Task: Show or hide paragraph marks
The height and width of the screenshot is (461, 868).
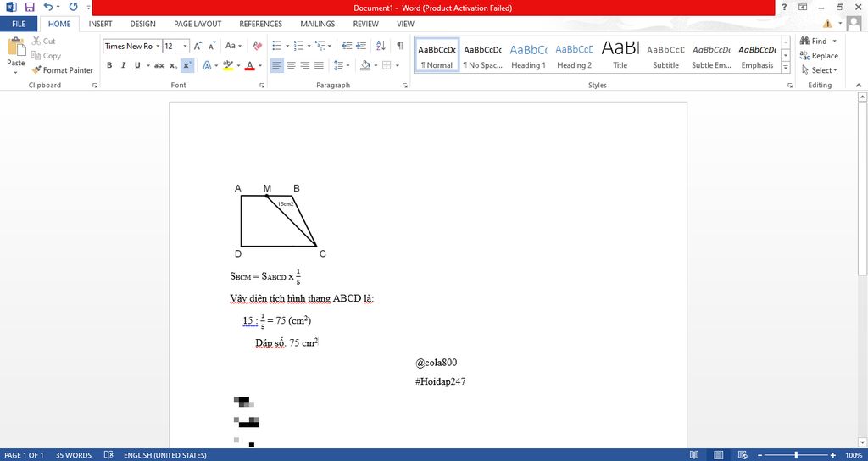Action: 400,46
